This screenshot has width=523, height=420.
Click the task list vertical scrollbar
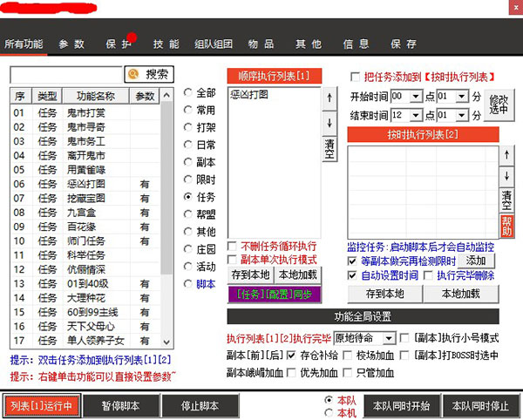166,218
